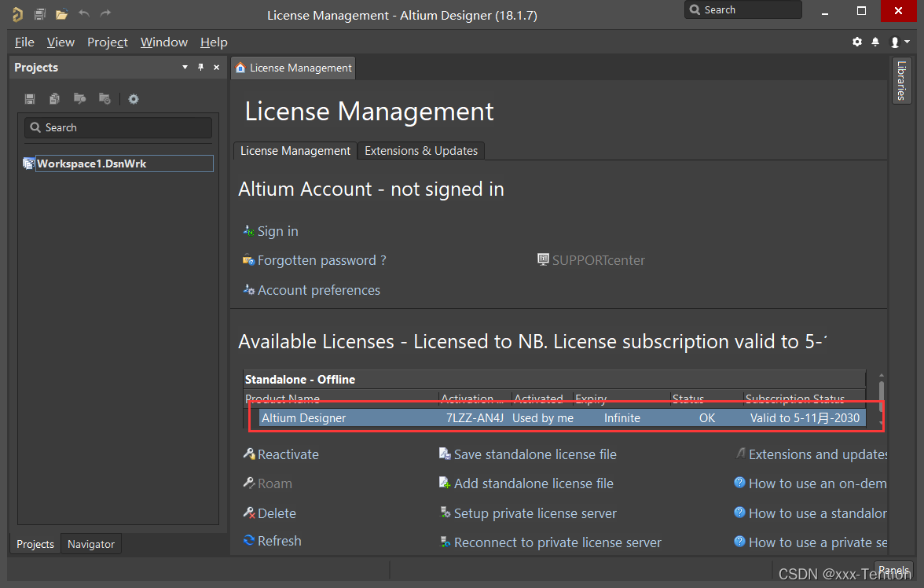Switch to the Extensions & Updates tab
Image resolution: width=924 pixels, height=588 pixels.
tap(421, 151)
